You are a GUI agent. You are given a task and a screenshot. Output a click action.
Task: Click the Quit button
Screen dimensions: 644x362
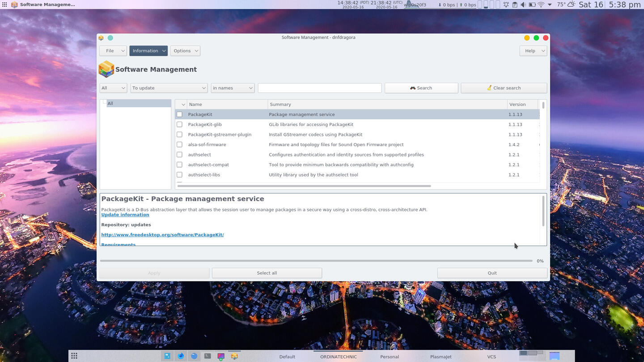coord(492,273)
